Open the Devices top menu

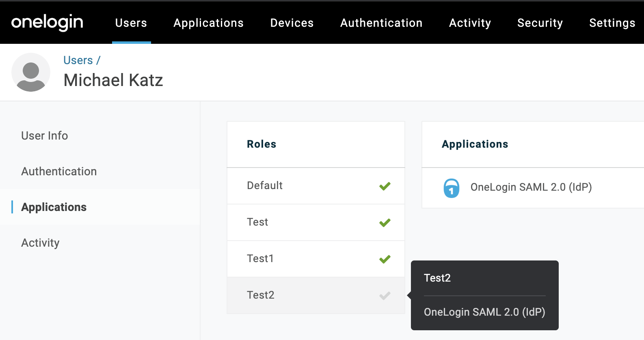tap(292, 23)
